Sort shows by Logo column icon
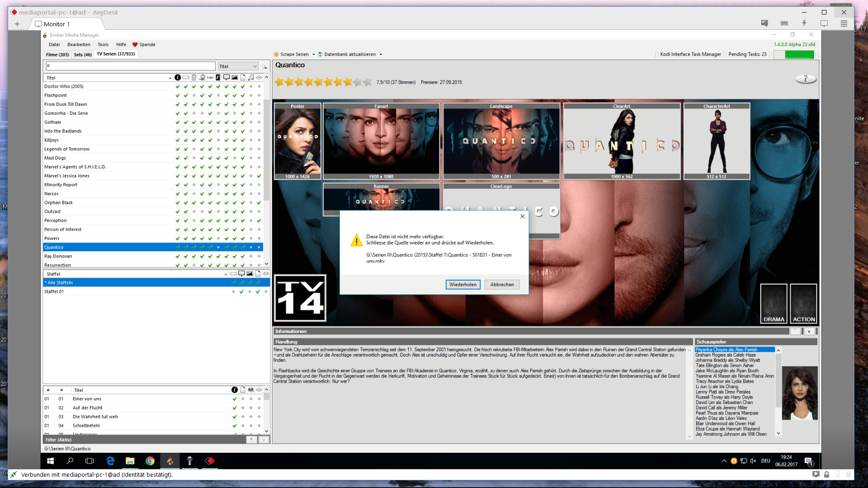This screenshot has height=488, width=868. coord(210,78)
